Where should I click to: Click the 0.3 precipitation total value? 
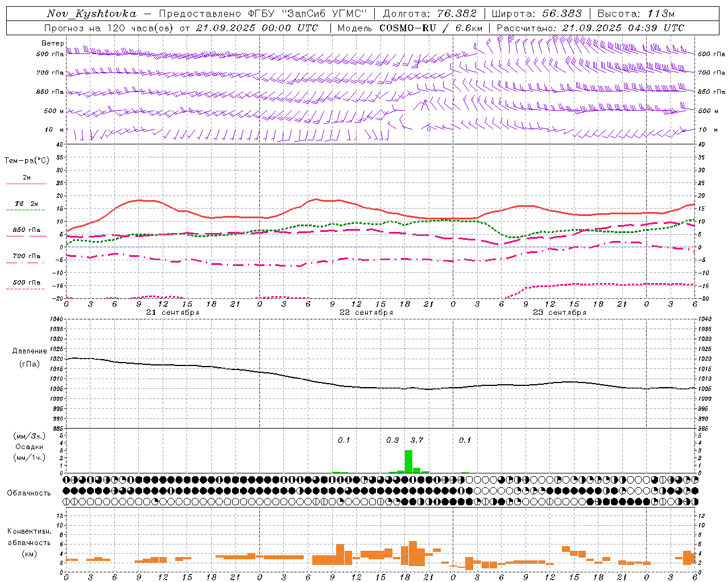pos(392,440)
